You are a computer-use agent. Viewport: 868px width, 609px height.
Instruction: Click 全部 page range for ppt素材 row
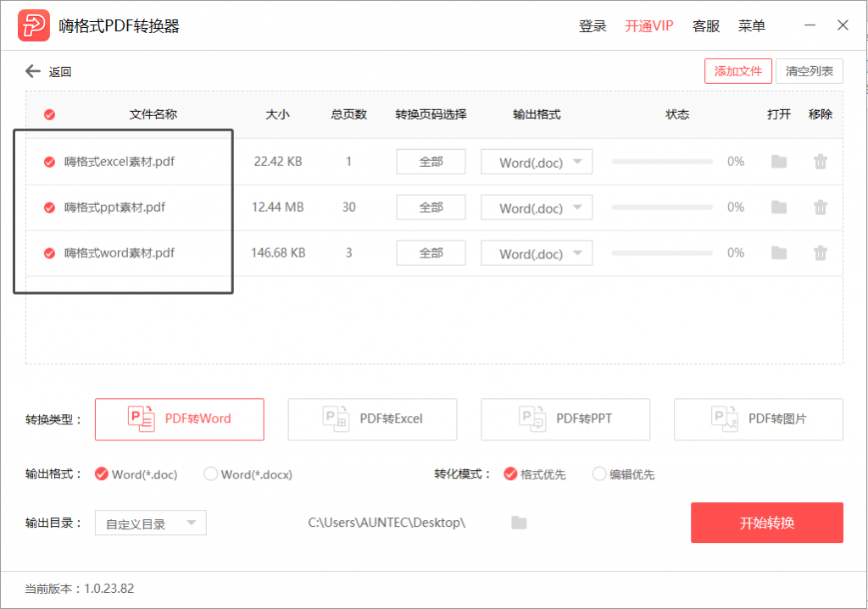[x=431, y=208]
